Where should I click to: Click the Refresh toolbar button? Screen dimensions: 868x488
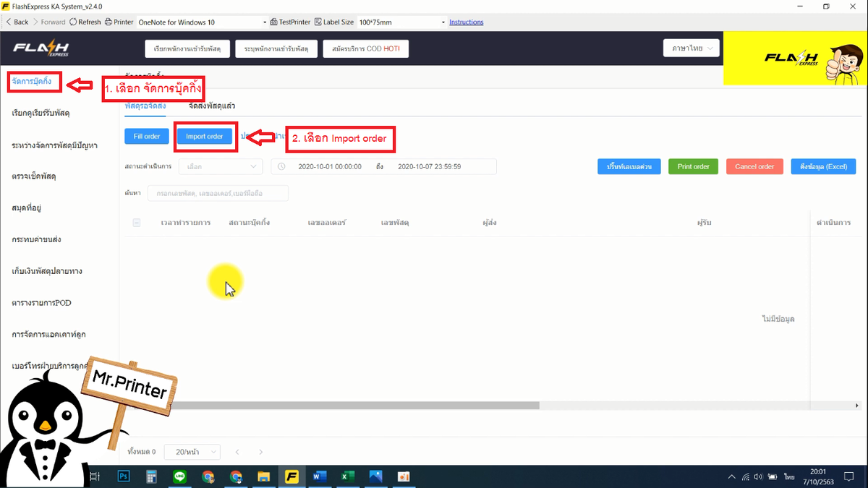pos(85,22)
